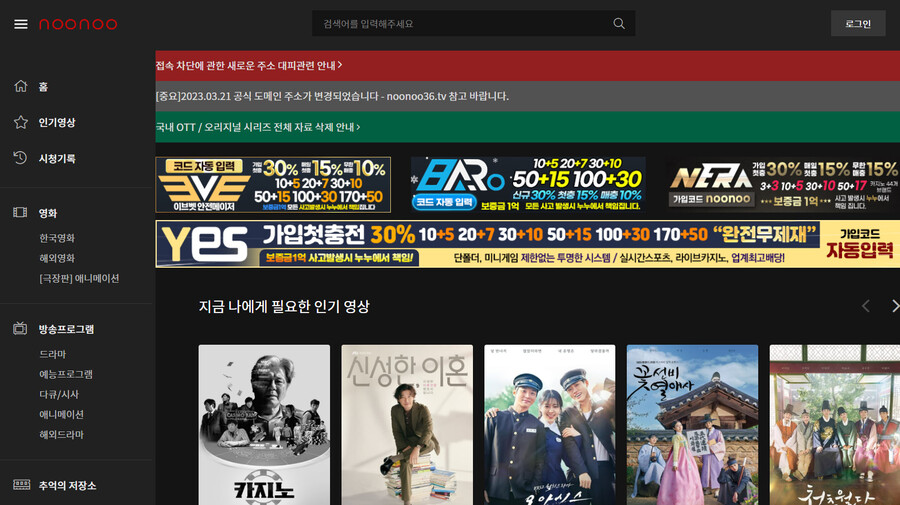
Task: Click the heading 지금 나에게 필요한 인기 영상
Action: click(284, 306)
